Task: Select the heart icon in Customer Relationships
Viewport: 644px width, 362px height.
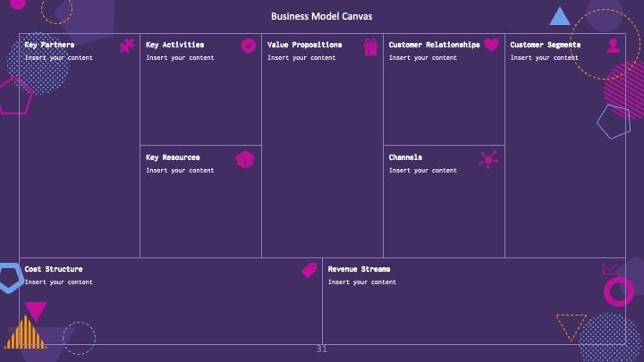Action: pos(491,45)
